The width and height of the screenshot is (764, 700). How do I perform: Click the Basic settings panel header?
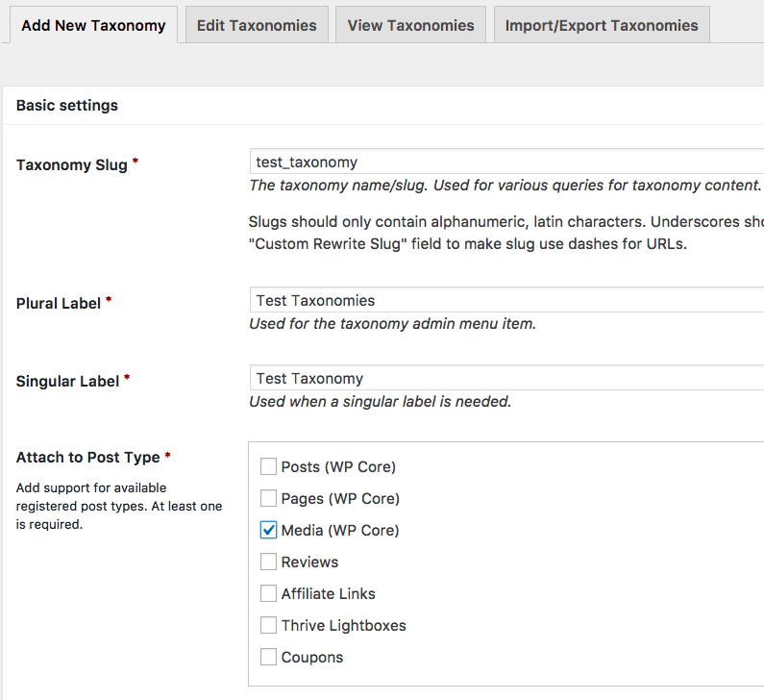pyautogui.click(x=67, y=106)
